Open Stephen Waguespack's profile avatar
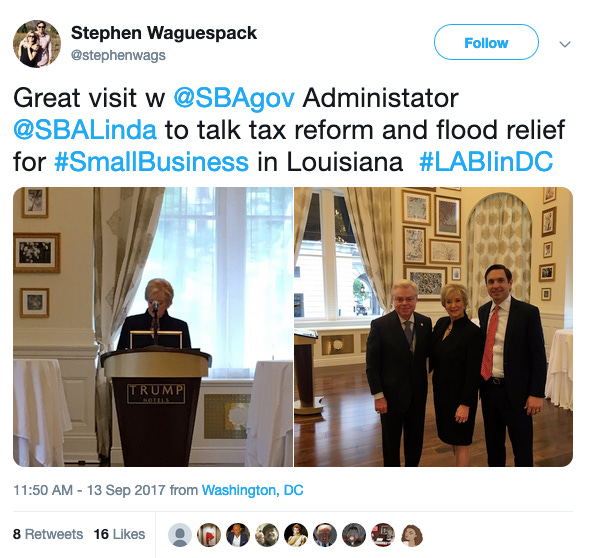 [37, 44]
